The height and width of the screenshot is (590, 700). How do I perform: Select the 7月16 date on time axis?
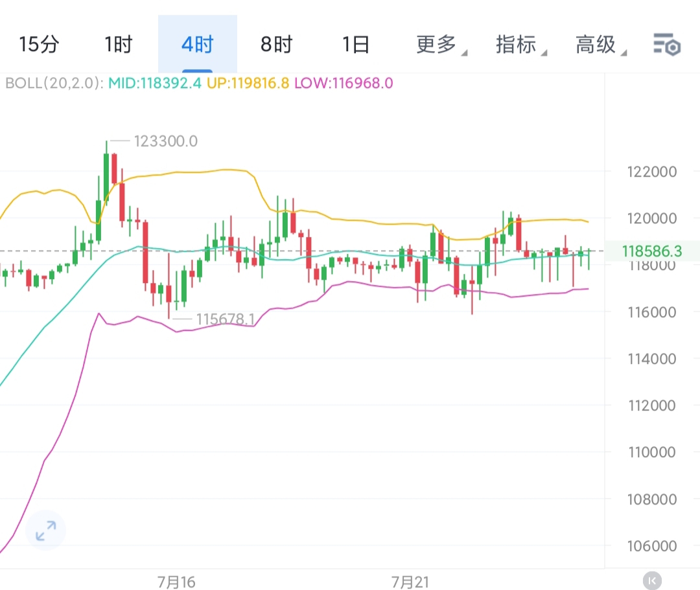pos(176,582)
